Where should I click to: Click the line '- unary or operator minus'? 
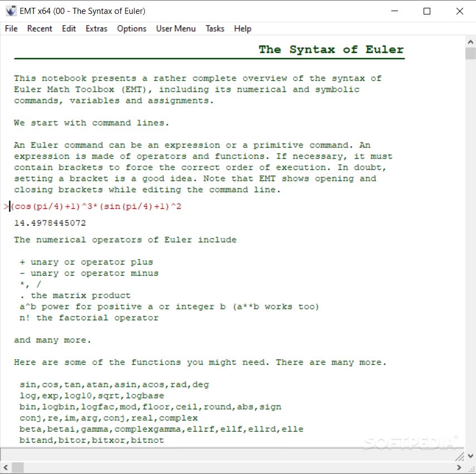point(89,273)
